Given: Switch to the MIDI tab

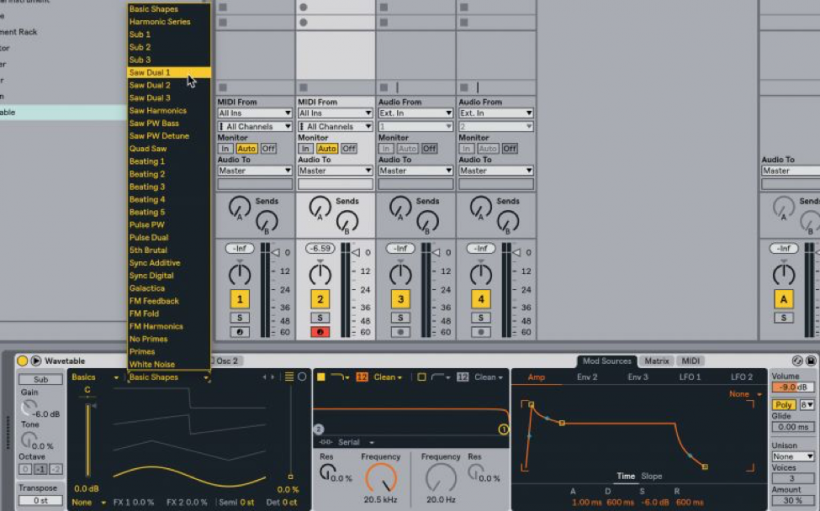Looking at the screenshot, I should (x=690, y=361).
